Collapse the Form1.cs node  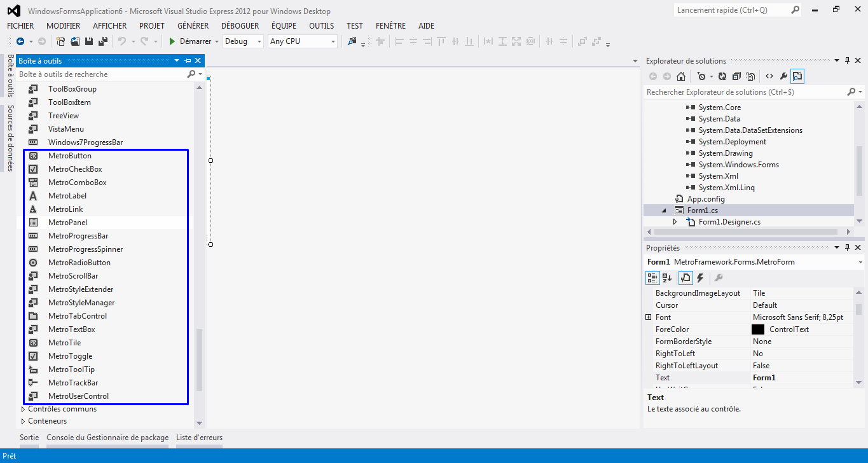coord(664,211)
